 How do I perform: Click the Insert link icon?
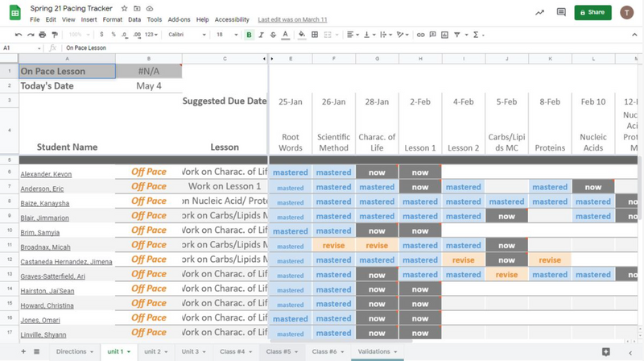(x=420, y=35)
